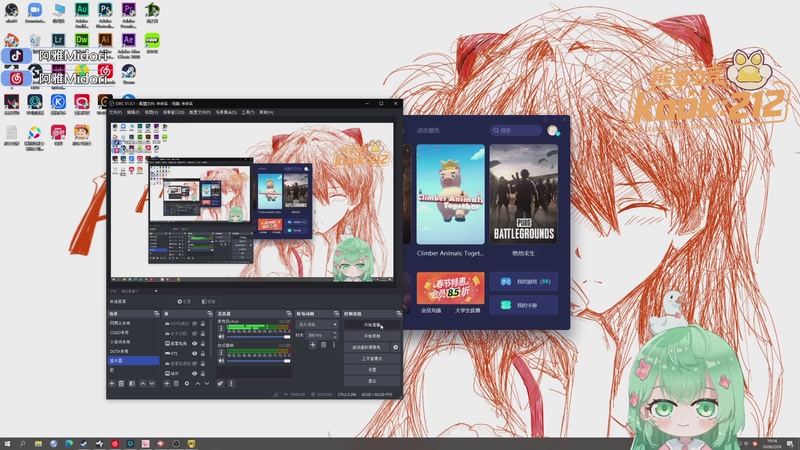800x450 pixels.
Task: Open Adobe Premiere Pro desktop icon
Action: pyautogui.click(x=129, y=14)
